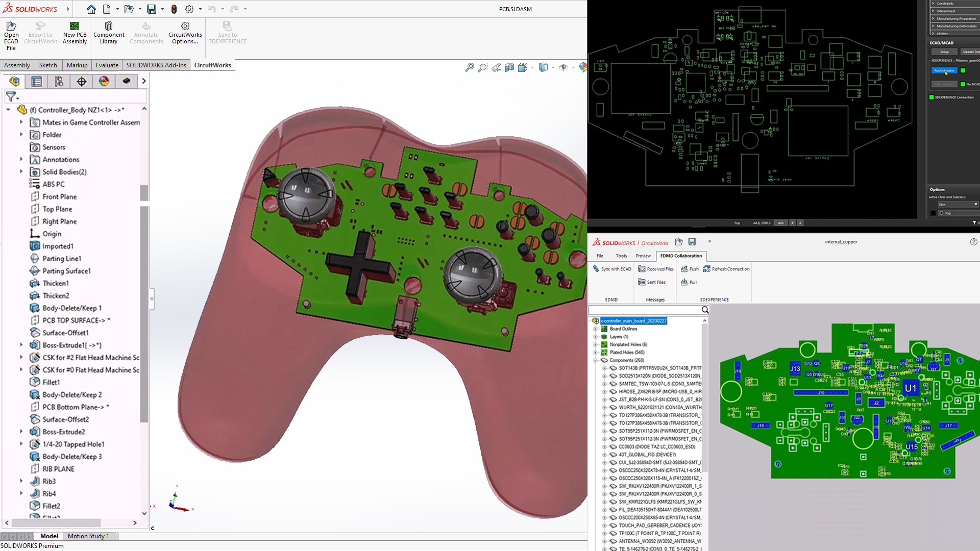Click the Open document folder icon

(129, 9)
